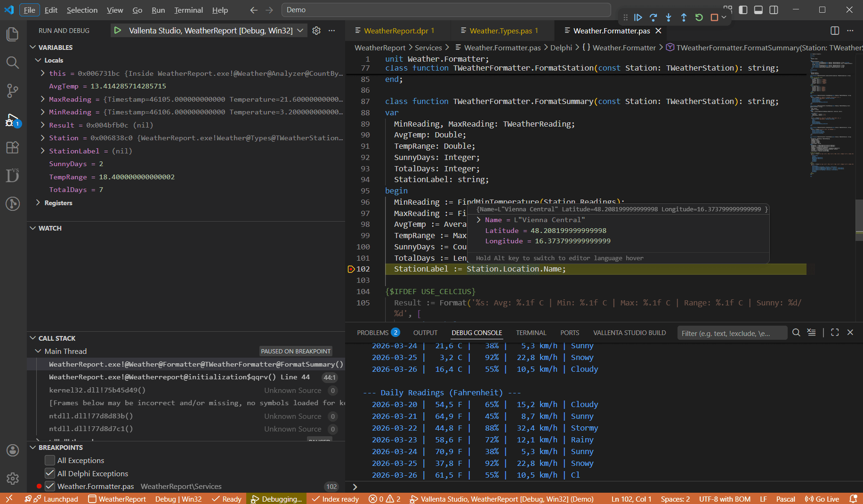The width and height of the screenshot is (863, 504).
Task: Go back with the navigation arrow
Action: click(254, 10)
